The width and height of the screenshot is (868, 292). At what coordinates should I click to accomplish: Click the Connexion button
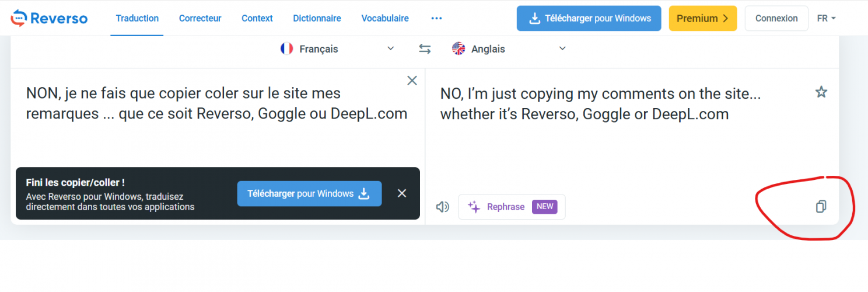point(776,18)
